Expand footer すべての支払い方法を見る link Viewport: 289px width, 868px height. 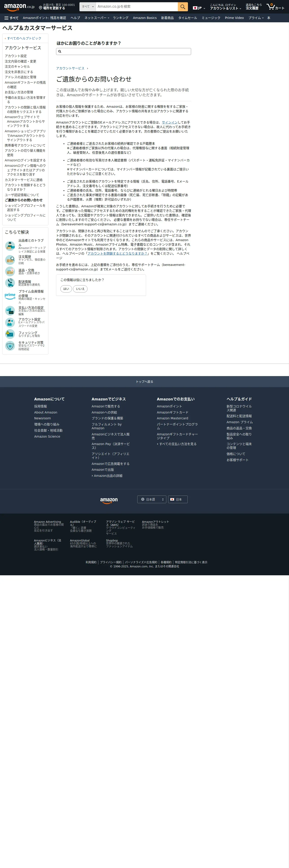[177, 444]
